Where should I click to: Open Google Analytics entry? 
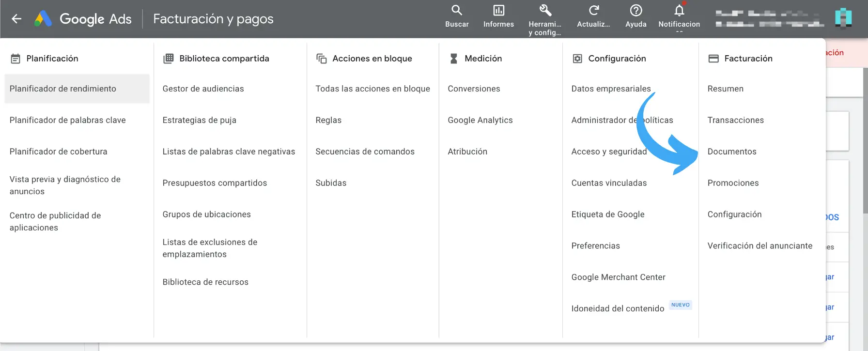pos(480,120)
